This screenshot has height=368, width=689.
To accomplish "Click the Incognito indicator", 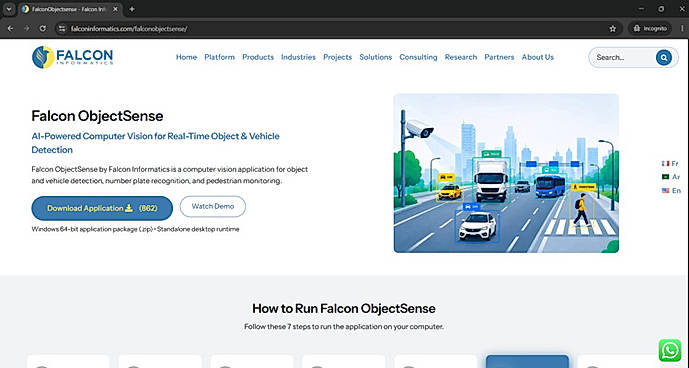I will coord(650,29).
